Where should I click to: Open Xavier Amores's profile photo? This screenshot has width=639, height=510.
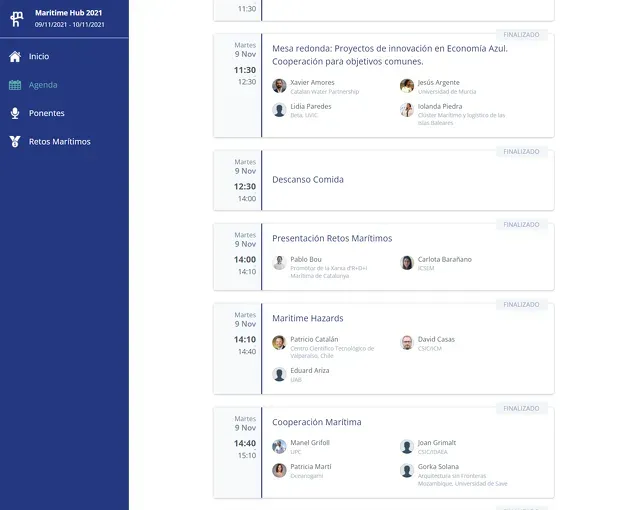pyautogui.click(x=279, y=86)
